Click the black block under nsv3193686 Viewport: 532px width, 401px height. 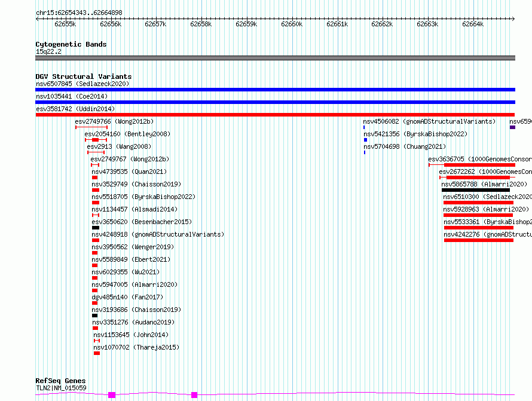94,316
